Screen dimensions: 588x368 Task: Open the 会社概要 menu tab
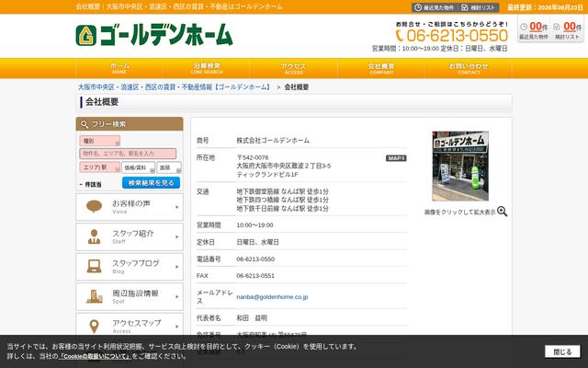[x=381, y=68]
